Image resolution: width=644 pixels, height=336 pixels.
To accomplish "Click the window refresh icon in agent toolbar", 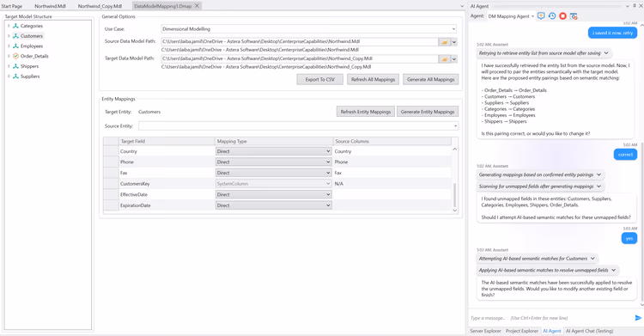I will pyautogui.click(x=574, y=16).
